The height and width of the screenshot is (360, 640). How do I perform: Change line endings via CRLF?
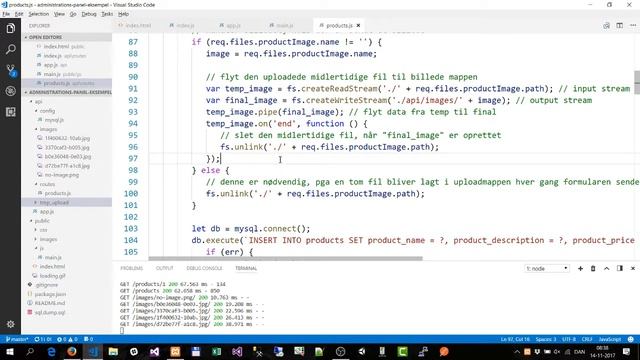click(x=587, y=339)
